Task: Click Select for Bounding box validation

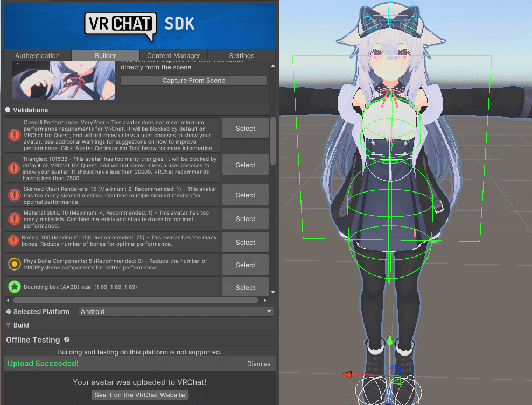Action: (246, 287)
